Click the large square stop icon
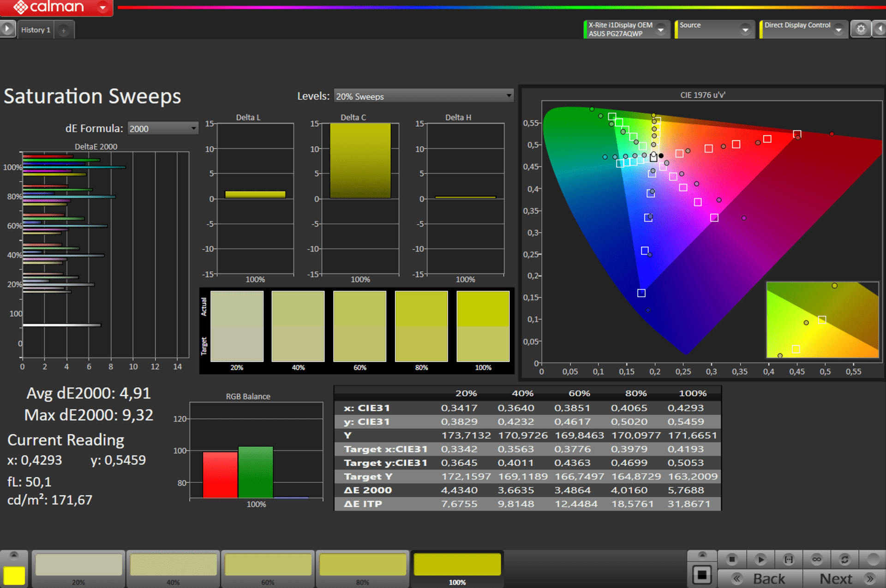Viewport: 886px width, 588px height. click(702, 575)
